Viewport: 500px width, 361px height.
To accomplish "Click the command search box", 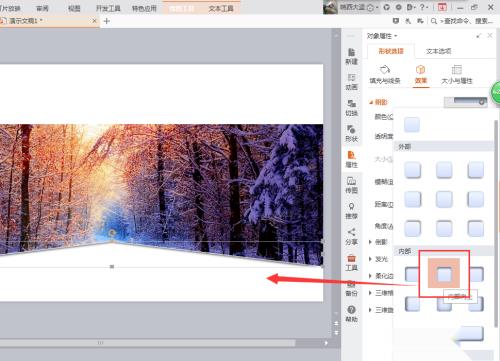I will click(x=462, y=21).
